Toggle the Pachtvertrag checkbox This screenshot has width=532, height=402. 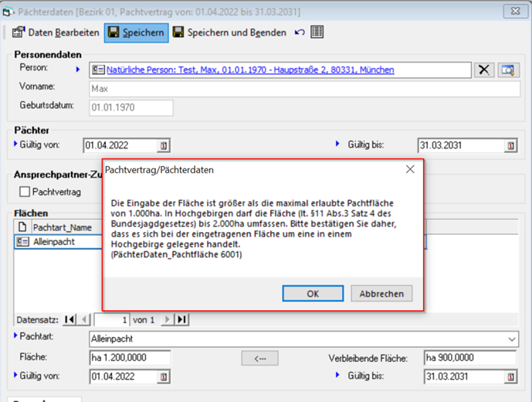click(x=25, y=192)
